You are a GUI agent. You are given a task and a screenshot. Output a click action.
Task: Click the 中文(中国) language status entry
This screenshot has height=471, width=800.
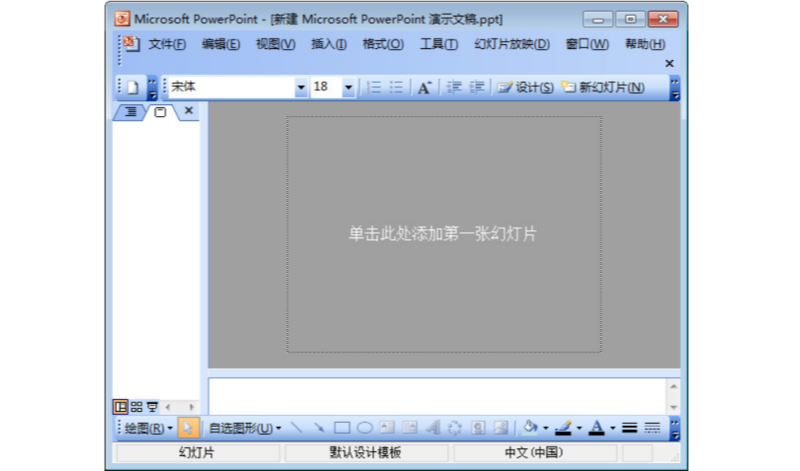click(534, 453)
